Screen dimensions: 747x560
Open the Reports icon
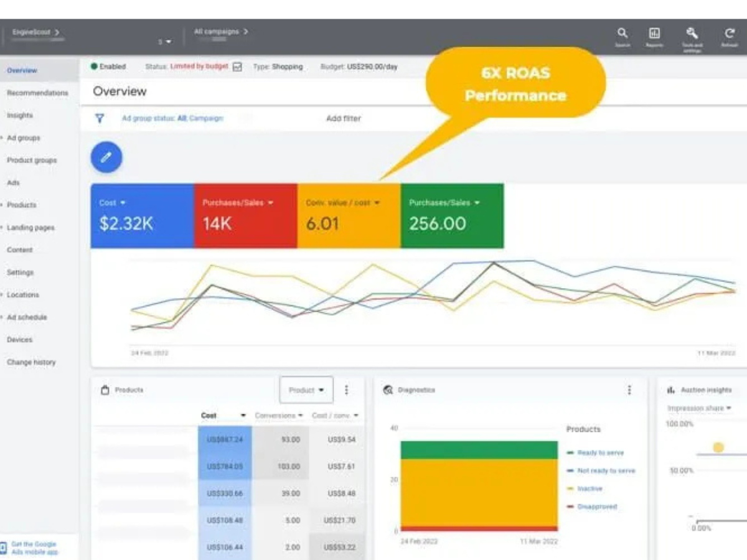pos(654,34)
